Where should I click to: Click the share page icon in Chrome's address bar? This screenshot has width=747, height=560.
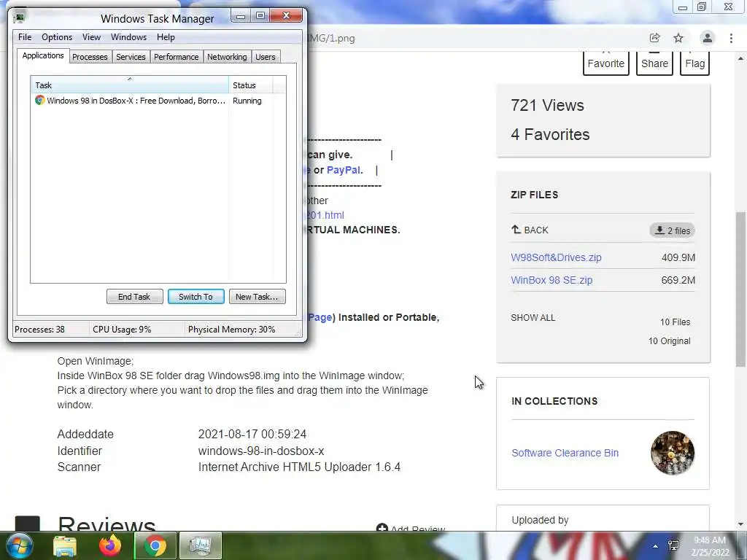[654, 38]
